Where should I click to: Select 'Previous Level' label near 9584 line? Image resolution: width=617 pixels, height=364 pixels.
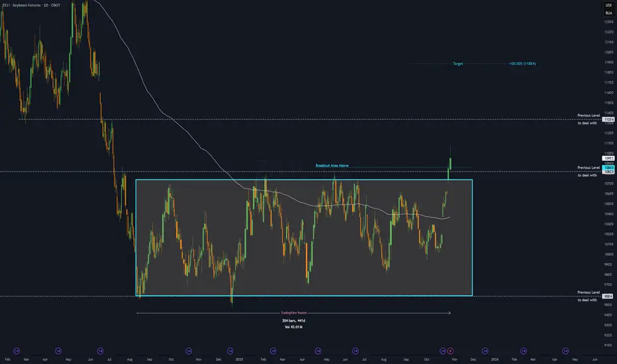coord(589,292)
